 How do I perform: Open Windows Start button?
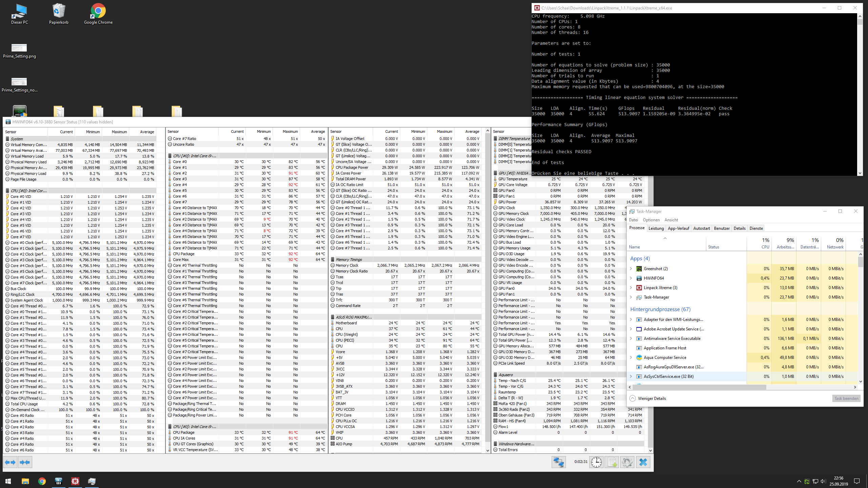pyautogui.click(x=8, y=481)
